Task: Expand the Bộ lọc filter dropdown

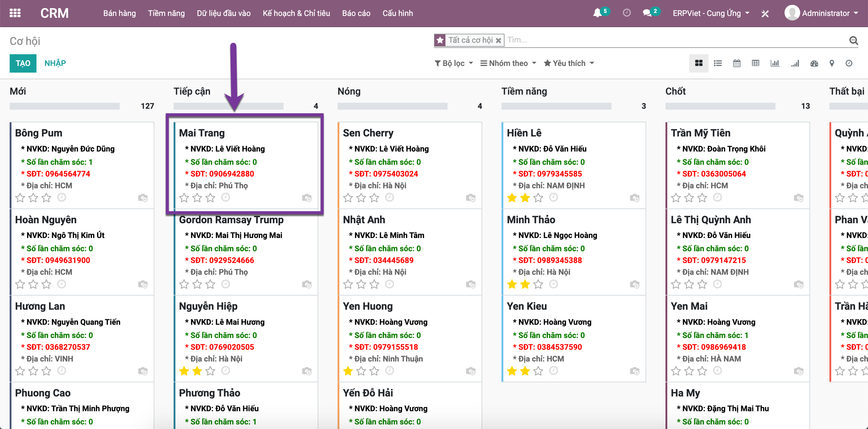Action: (454, 63)
